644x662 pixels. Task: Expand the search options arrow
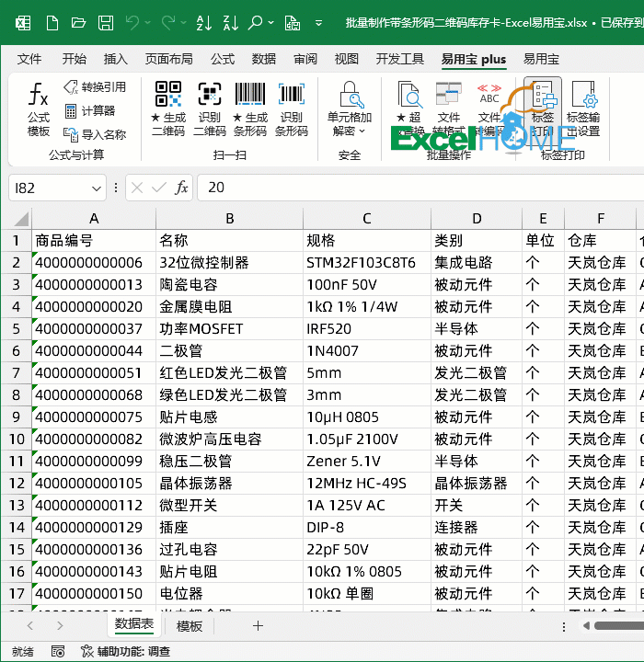270,22
